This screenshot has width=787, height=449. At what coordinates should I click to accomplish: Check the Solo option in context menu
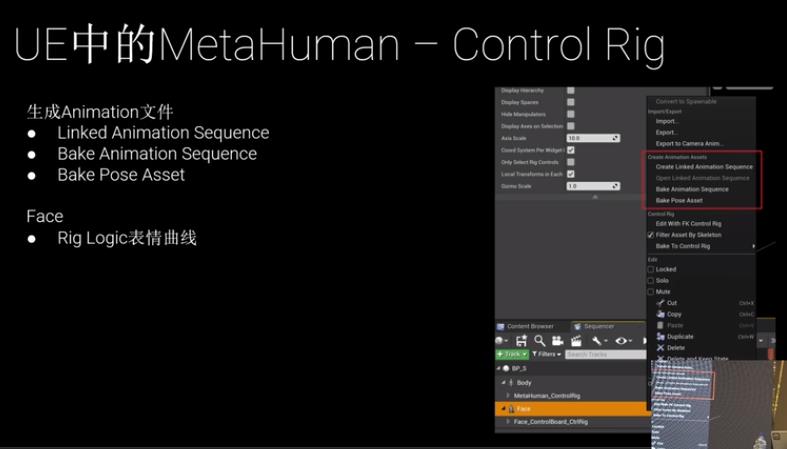coord(651,280)
